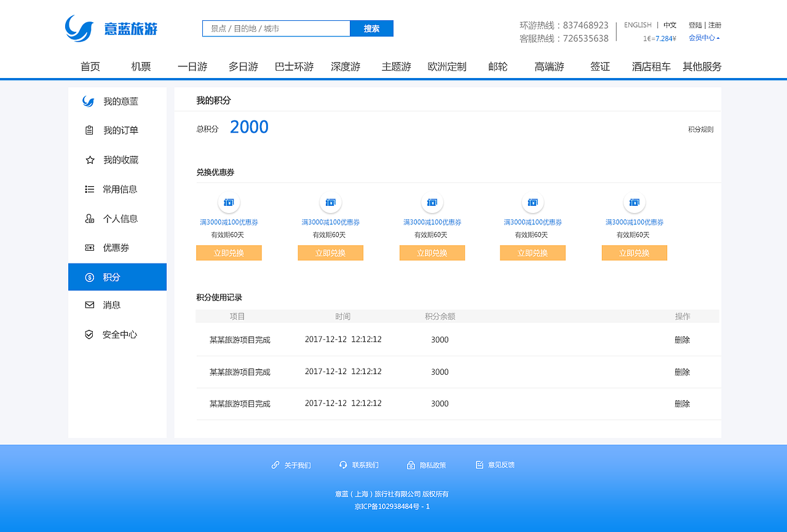Screen dimensions: 787x532
Task: Click the first coupon circle icon
Action: [229, 203]
